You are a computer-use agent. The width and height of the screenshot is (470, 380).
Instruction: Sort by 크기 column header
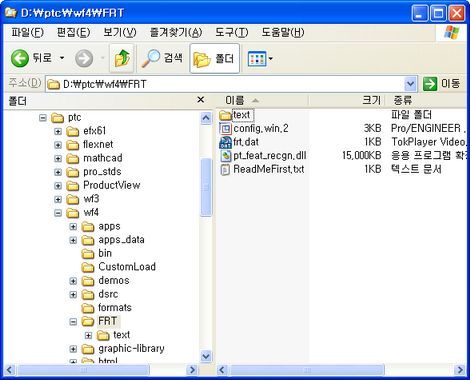coord(347,100)
